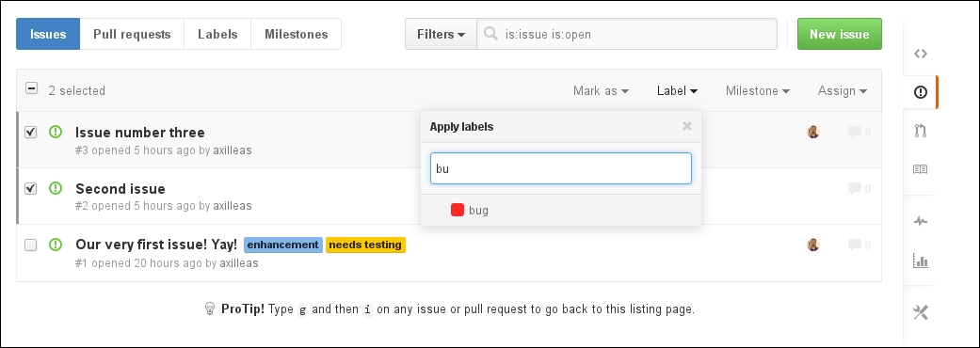Screen dimensions: 980x348
Task: Open the Graphs bar-chart icon in the sidebar
Action: (x=920, y=261)
